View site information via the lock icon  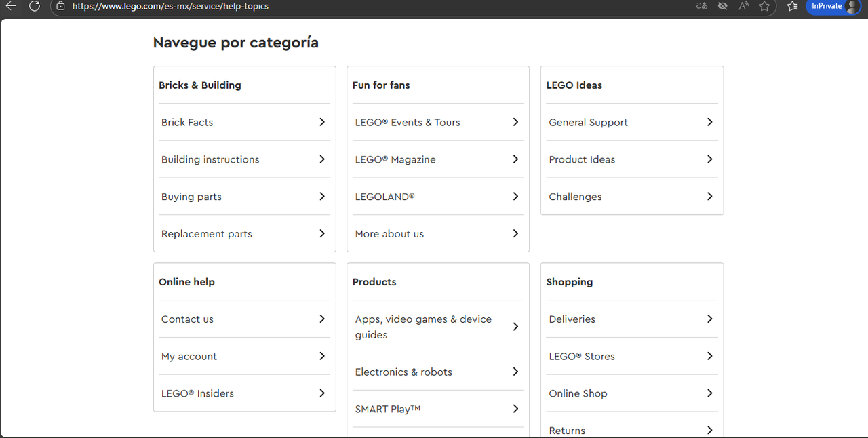tap(60, 6)
